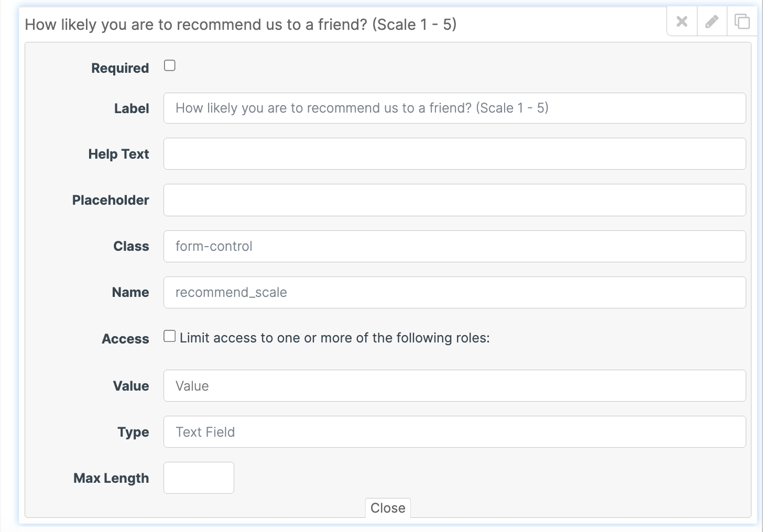This screenshot has height=532, width=763.
Task: Click the Max Length label
Action: click(x=111, y=478)
